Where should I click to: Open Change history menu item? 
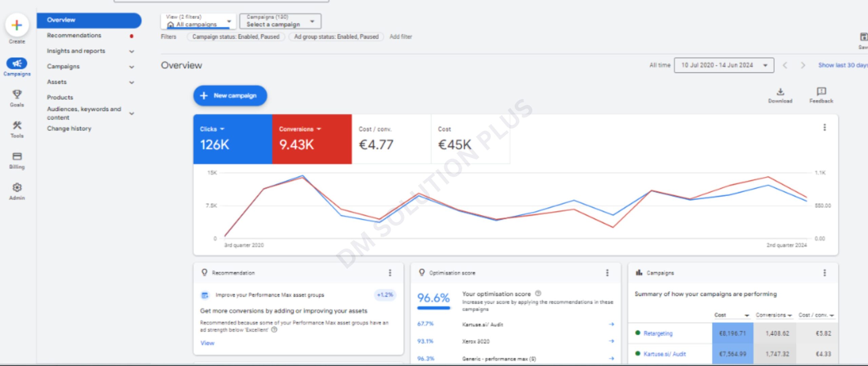69,128
